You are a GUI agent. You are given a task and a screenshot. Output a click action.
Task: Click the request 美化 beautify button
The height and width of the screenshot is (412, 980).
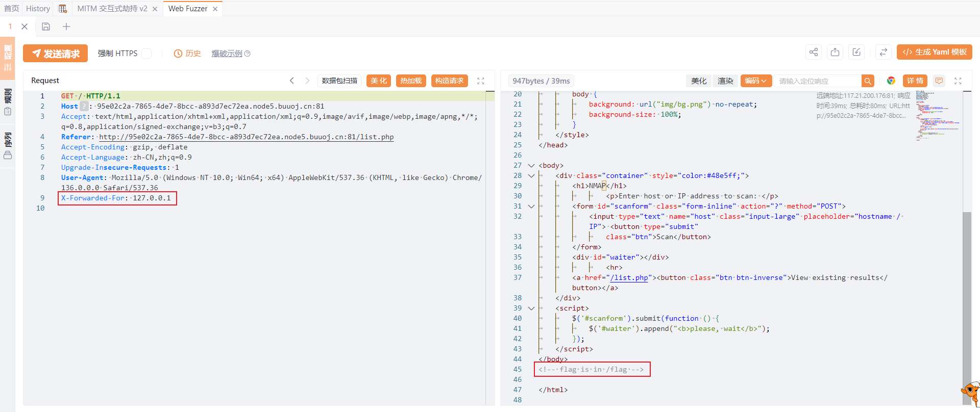point(379,81)
